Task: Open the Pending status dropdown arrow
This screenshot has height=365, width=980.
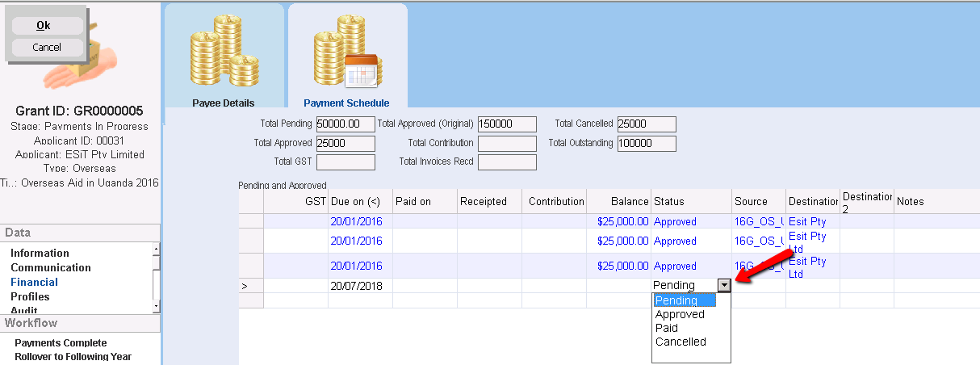Action: point(724,285)
